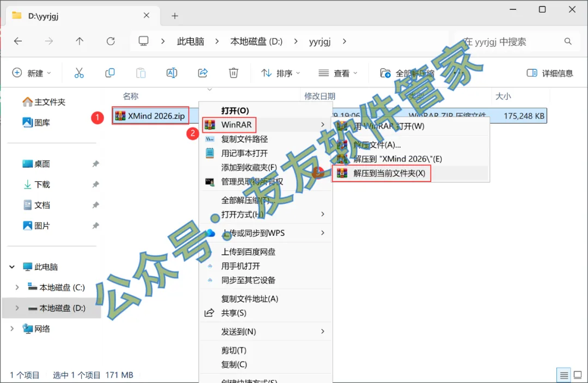588x383 pixels.
Task: Close the D:\yyrjgj tab
Action: click(x=146, y=15)
